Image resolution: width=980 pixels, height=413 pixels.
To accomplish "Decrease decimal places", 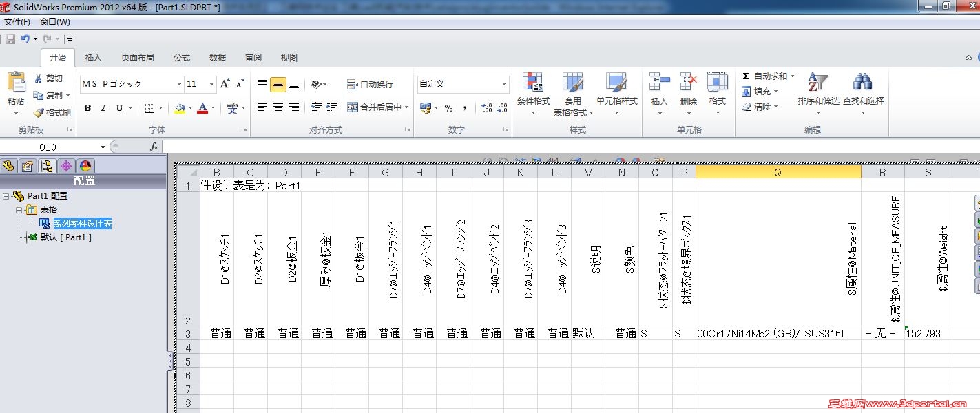I will pos(502,108).
